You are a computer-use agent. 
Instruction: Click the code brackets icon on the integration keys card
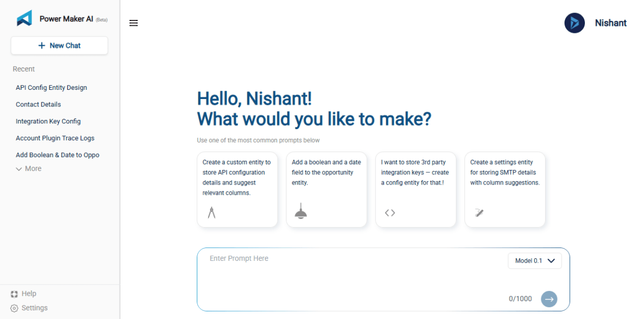click(390, 212)
